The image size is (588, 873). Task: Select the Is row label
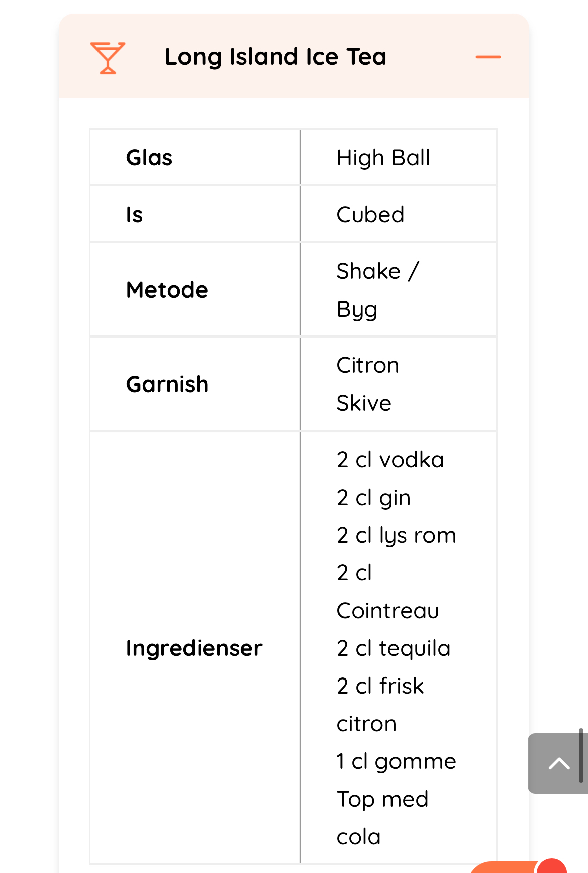(x=134, y=215)
